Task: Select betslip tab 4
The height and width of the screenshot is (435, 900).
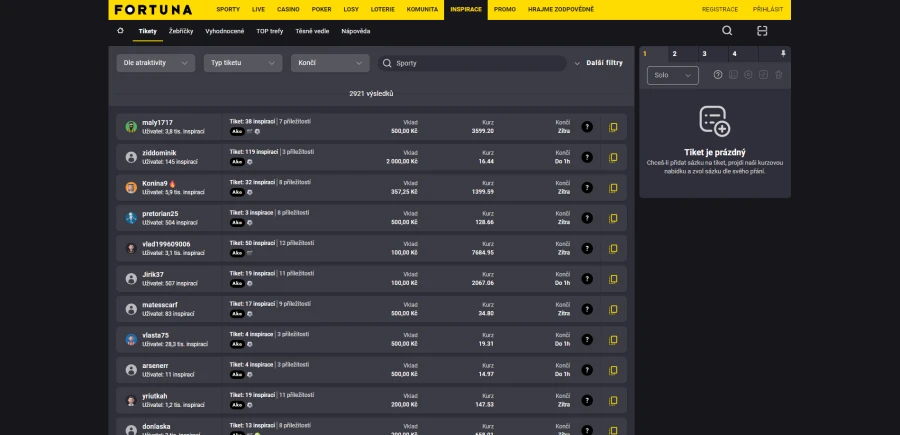Action: [x=743, y=54]
